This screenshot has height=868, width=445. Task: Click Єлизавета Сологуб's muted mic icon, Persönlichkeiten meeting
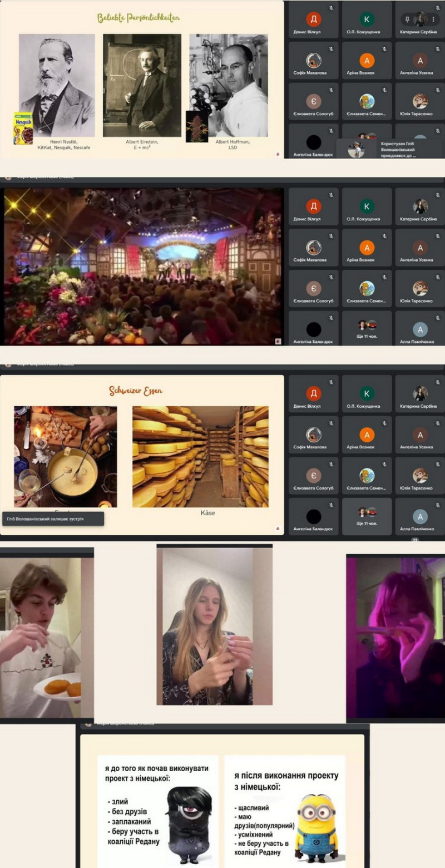click(x=331, y=90)
